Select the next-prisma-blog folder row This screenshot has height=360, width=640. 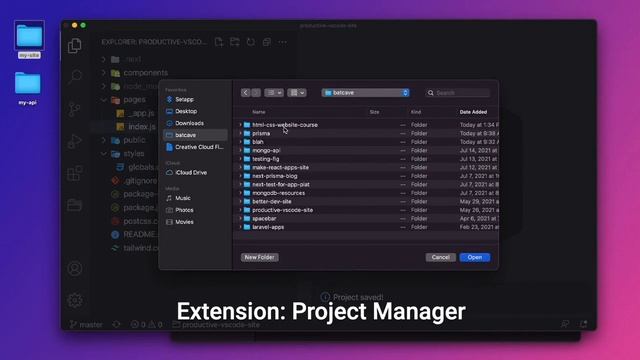367,176
